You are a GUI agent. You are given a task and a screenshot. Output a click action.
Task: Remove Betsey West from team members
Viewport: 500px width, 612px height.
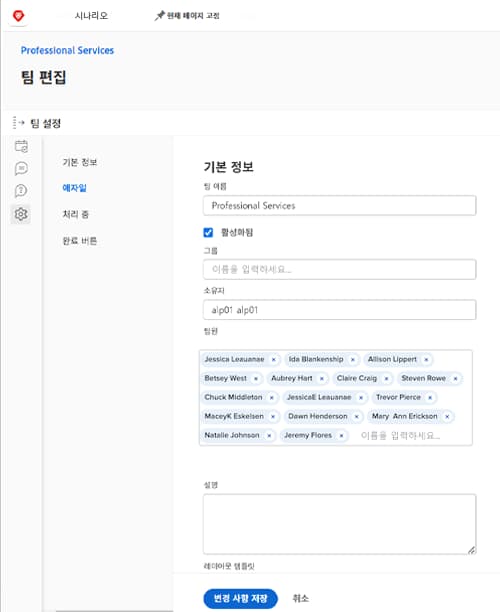point(256,379)
